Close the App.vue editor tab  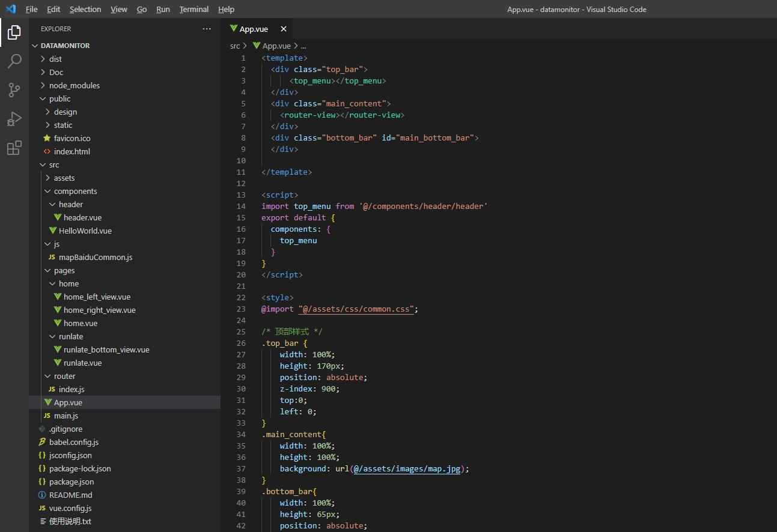284,29
